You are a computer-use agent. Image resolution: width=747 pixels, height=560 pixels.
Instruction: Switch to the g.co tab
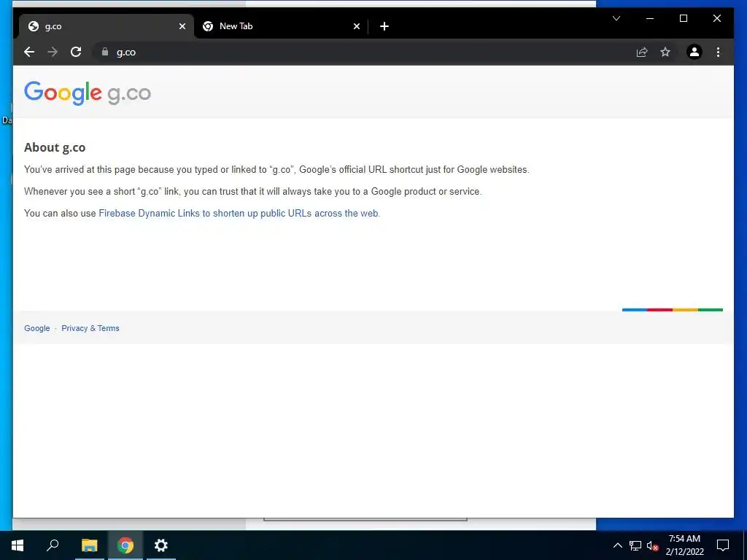[105, 26]
